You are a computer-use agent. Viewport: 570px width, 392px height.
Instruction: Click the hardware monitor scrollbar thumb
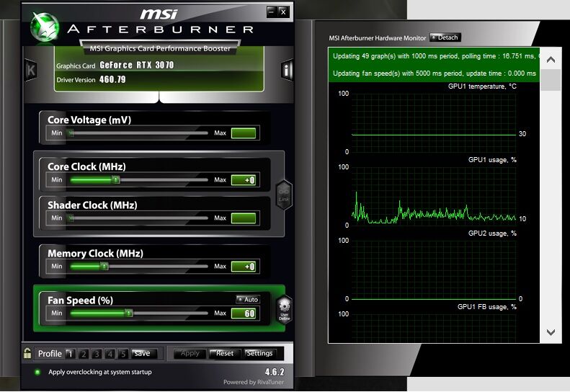click(551, 80)
